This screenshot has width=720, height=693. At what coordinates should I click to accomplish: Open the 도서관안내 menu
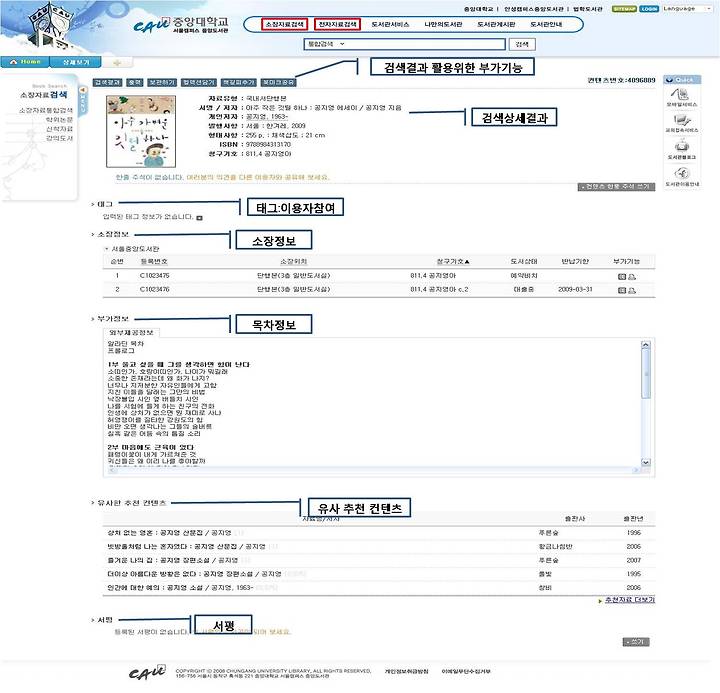coord(546,24)
